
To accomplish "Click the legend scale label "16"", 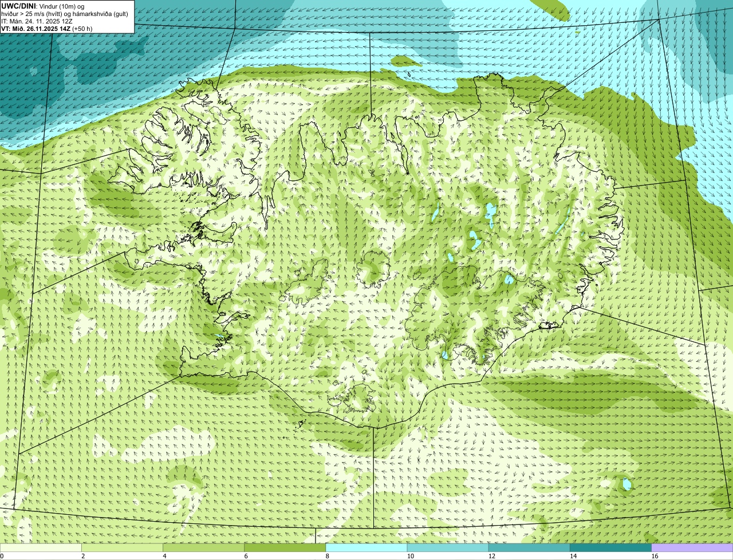I will pyautogui.click(x=655, y=556).
